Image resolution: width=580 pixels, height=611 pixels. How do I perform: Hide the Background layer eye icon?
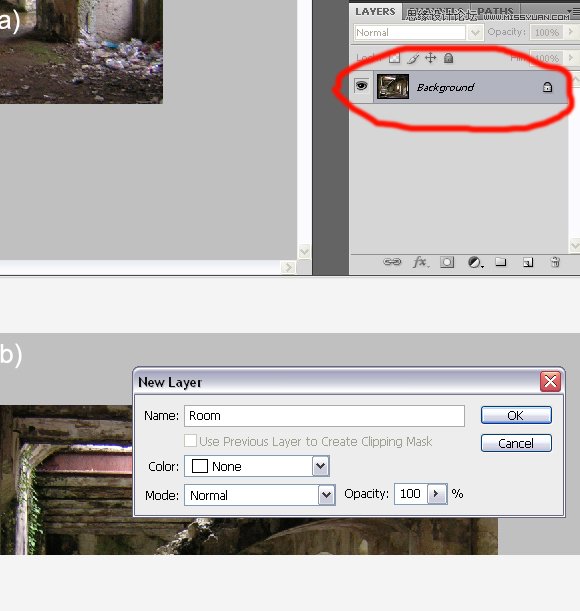tap(361, 86)
